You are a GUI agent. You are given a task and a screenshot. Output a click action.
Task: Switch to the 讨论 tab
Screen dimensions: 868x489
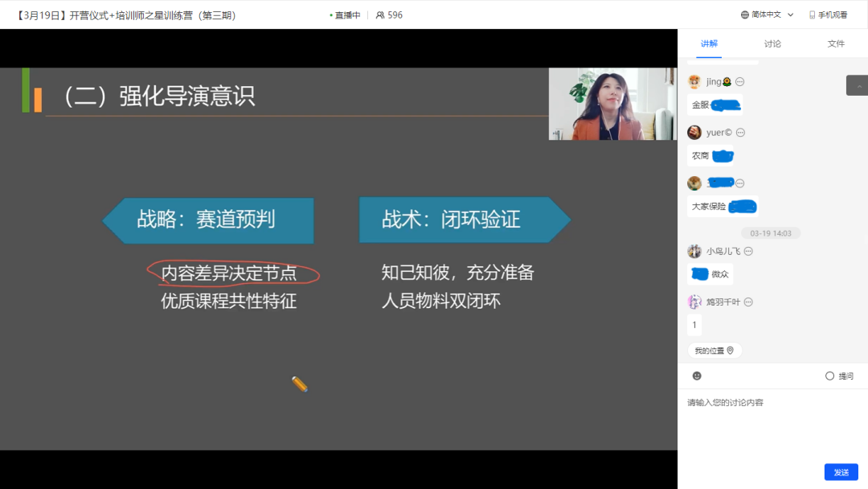pyautogui.click(x=772, y=43)
